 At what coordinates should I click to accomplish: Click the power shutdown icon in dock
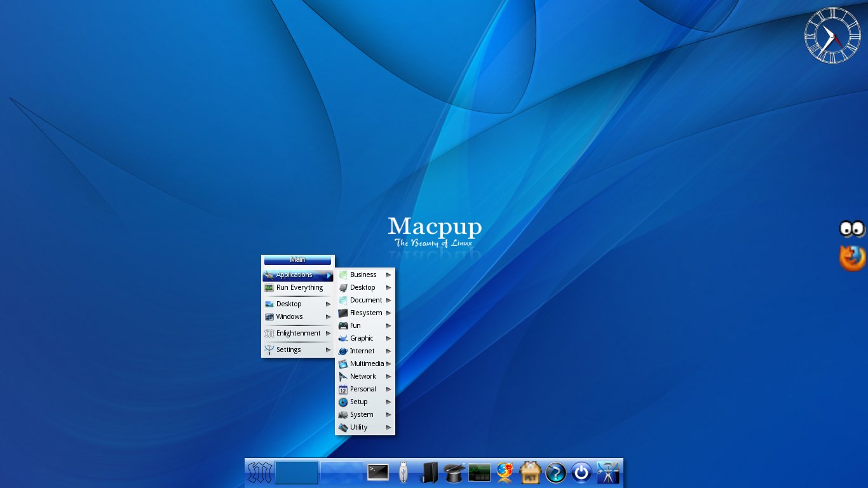point(581,473)
